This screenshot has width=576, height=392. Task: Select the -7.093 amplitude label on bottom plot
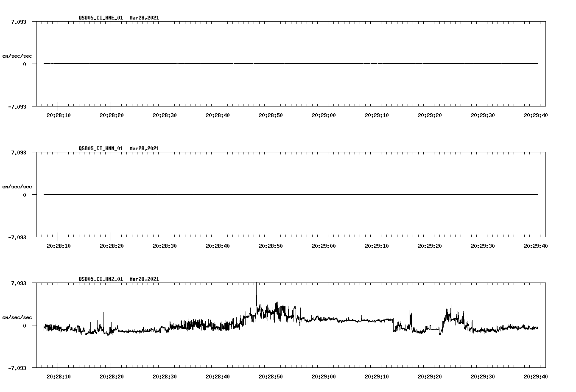point(18,369)
